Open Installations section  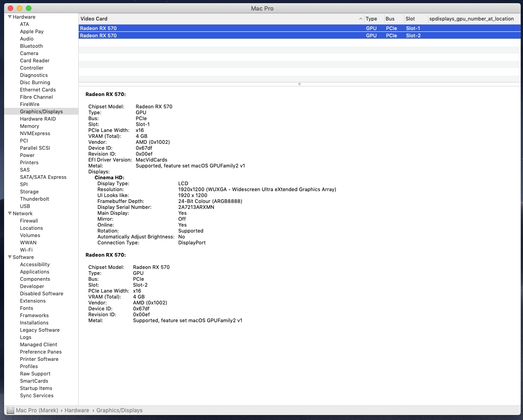[x=34, y=323]
